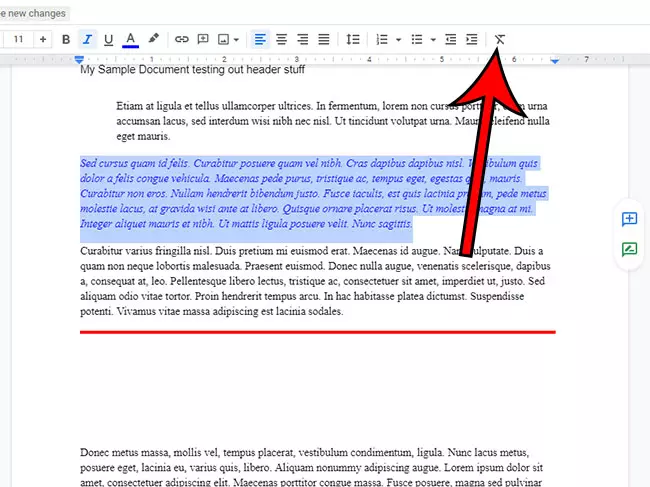Open the text color picker
650x487 pixels.
[x=130, y=40]
